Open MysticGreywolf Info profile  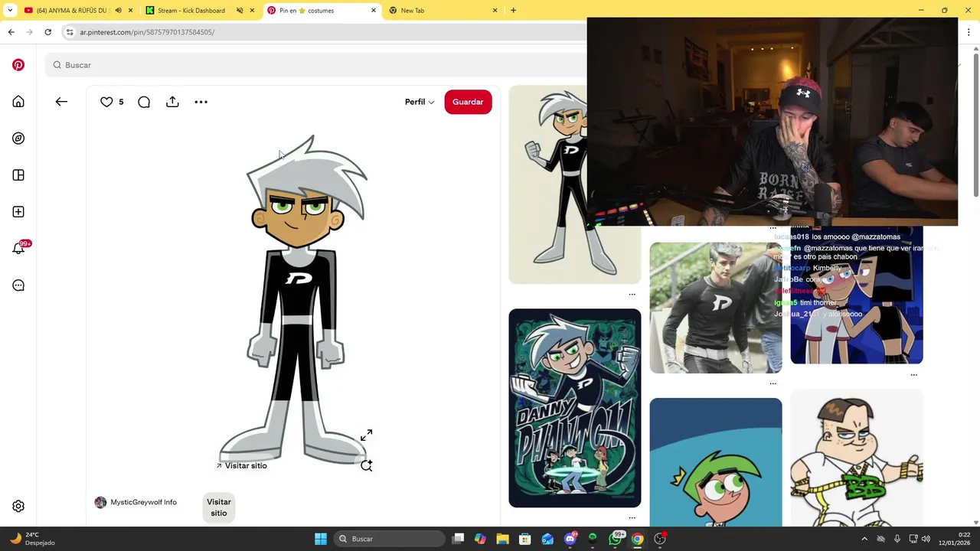[136, 502]
